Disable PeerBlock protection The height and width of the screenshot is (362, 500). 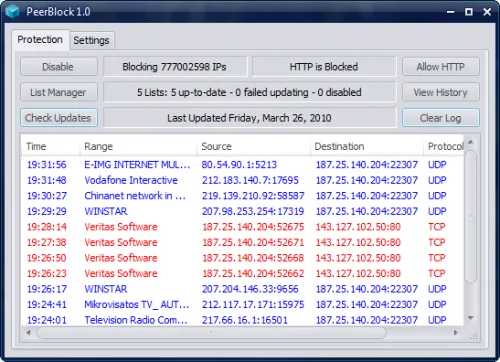pos(59,67)
